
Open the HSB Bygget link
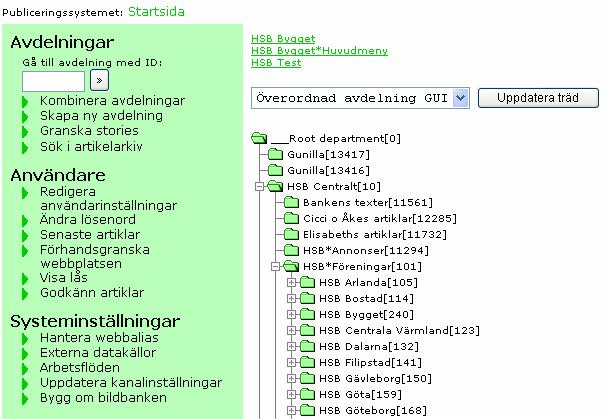[x=283, y=39]
